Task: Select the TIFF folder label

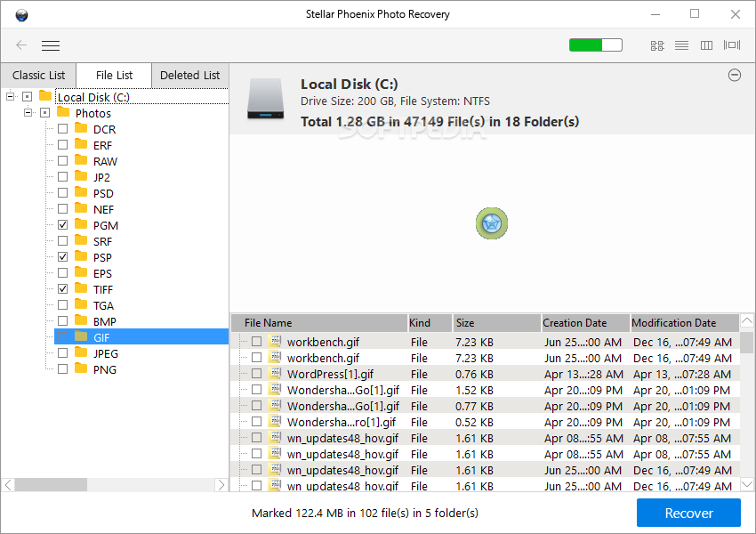Action: (x=102, y=289)
